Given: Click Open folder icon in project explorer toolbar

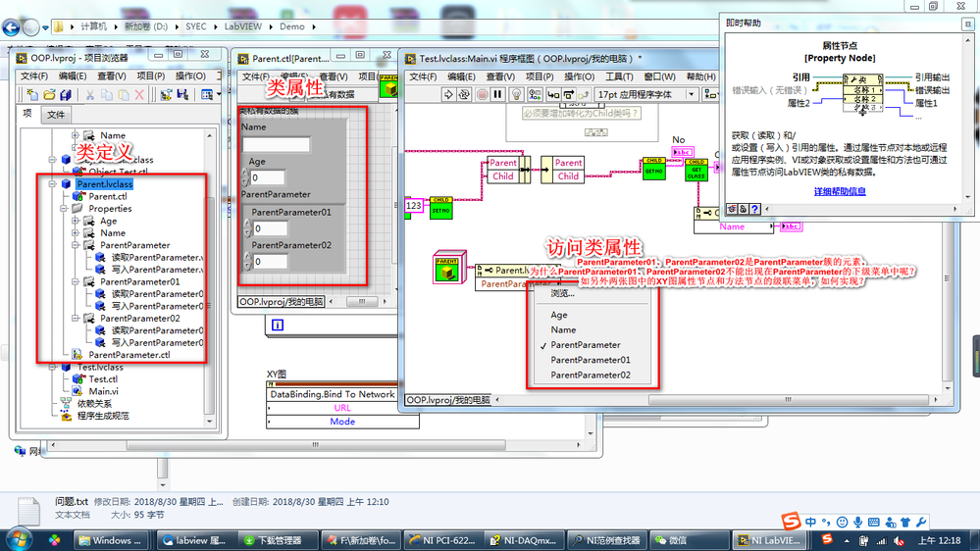Looking at the screenshot, I should pos(49,95).
